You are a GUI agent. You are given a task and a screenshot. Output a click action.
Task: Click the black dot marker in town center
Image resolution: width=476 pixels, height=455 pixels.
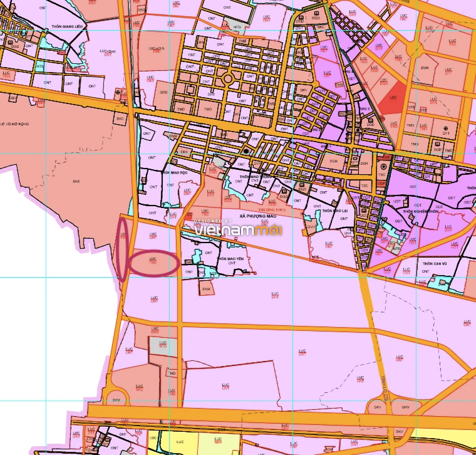(246, 151)
